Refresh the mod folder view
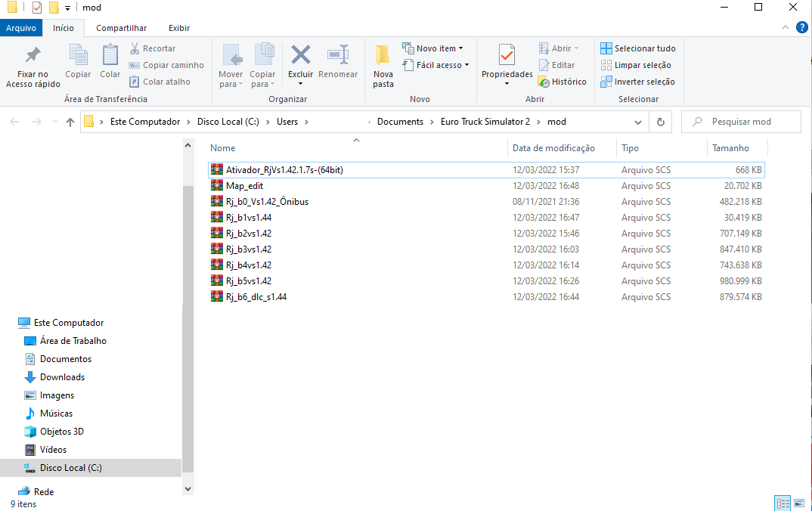 [660, 122]
